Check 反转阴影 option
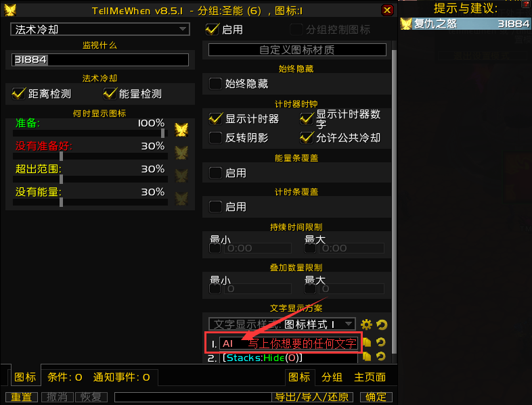This screenshot has width=532, height=405. (215, 138)
